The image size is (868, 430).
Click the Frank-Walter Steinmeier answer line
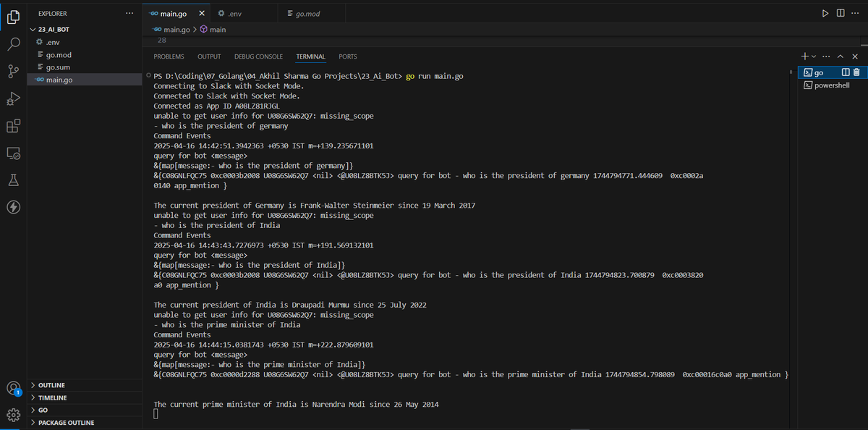pos(314,206)
